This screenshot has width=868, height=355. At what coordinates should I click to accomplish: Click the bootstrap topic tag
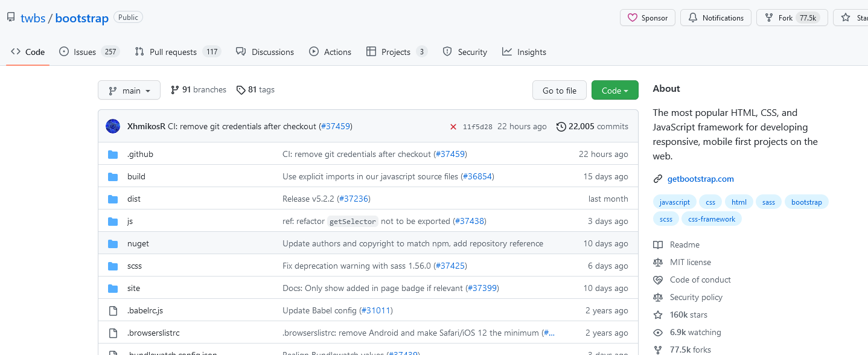(x=806, y=202)
